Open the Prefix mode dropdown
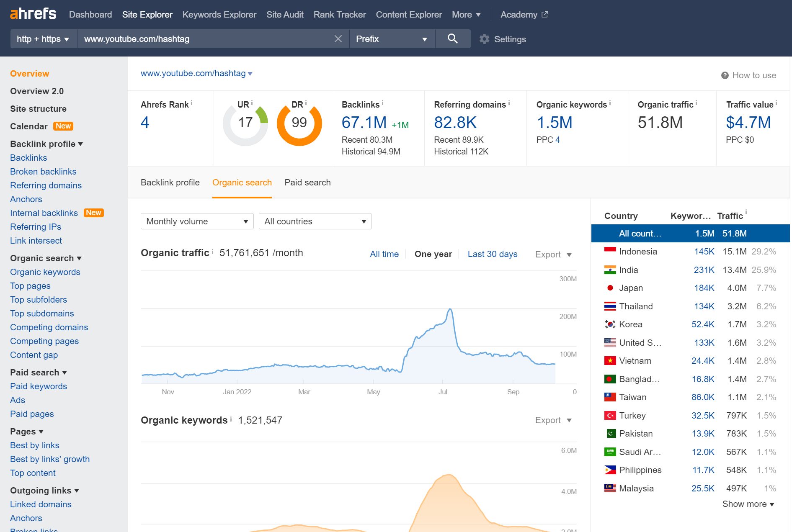Viewport: 792px width, 532px height. [392, 39]
